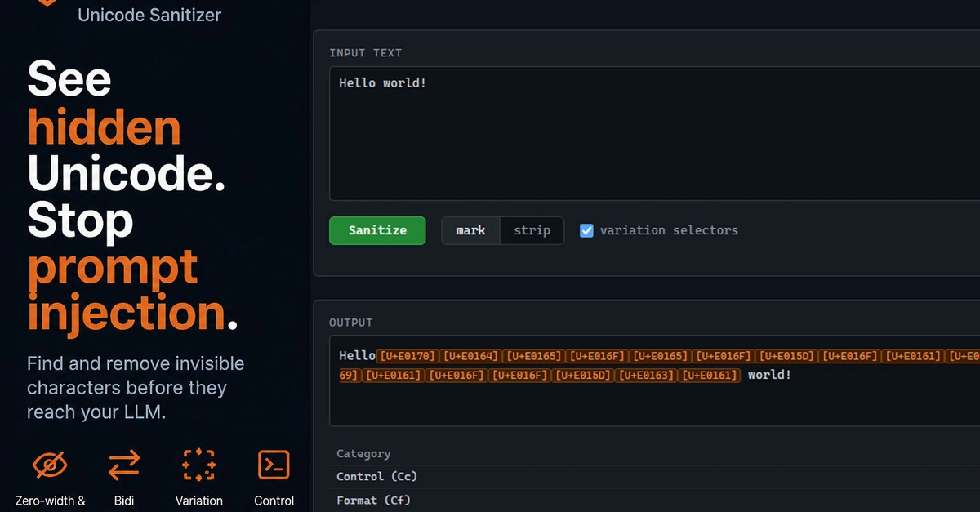Image resolution: width=980 pixels, height=512 pixels.
Task: Click the [U+E0164] marker in output
Action: pyautogui.click(x=470, y=356)
